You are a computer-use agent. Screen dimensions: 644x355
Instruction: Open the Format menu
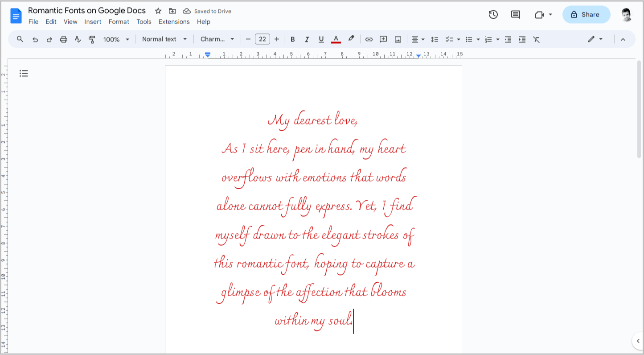point(119,22)
